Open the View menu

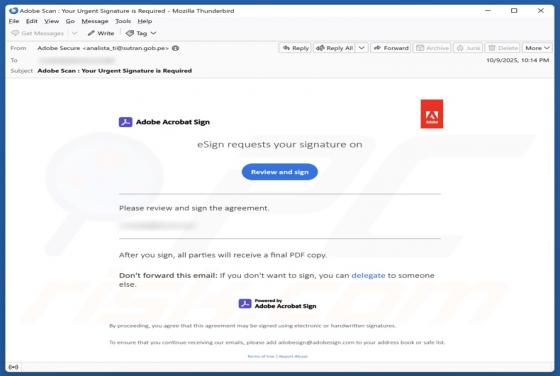tap(51, 21)
